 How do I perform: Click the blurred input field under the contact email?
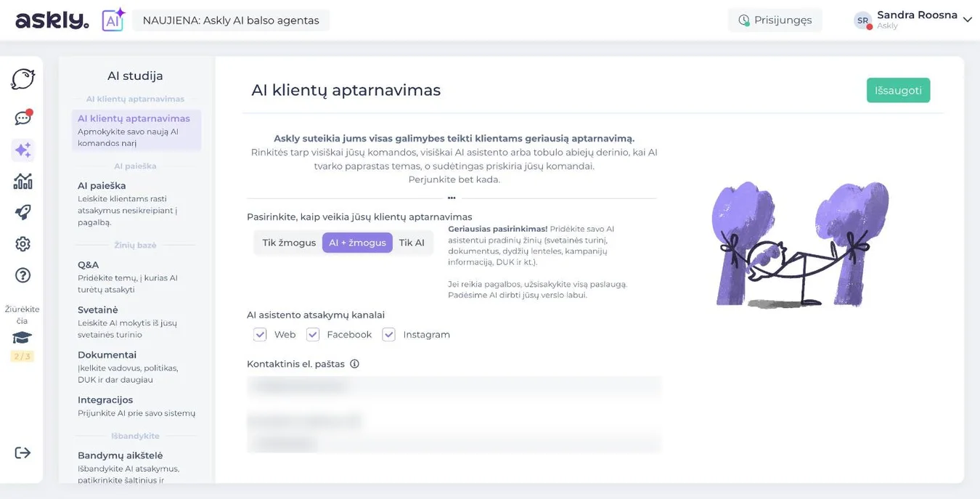click(454, 442)
